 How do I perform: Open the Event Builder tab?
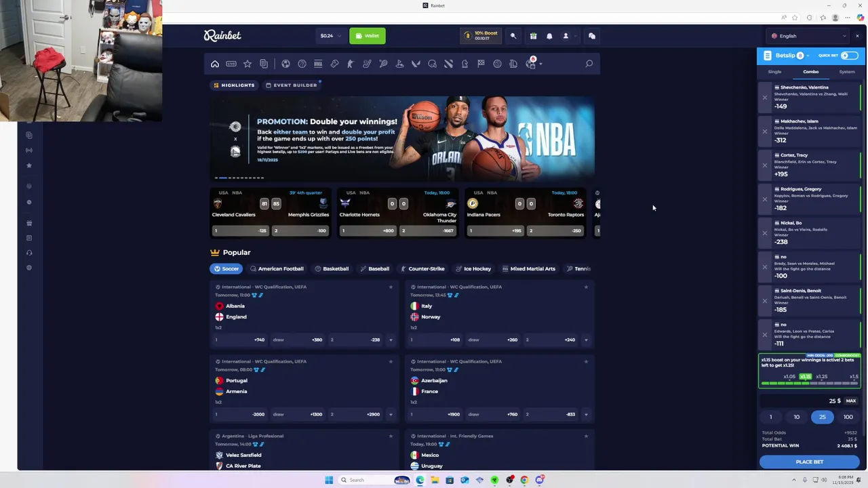pyautogui.click(x=292, y=85)
